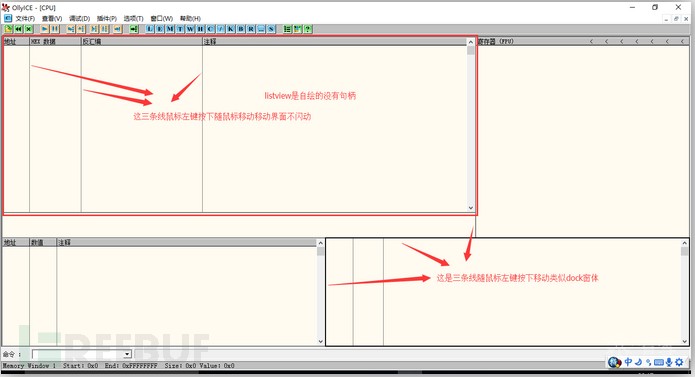Click the Close program X toolbar icon
The width and height of the screenshot is (695, 377).
pos(28,29)
